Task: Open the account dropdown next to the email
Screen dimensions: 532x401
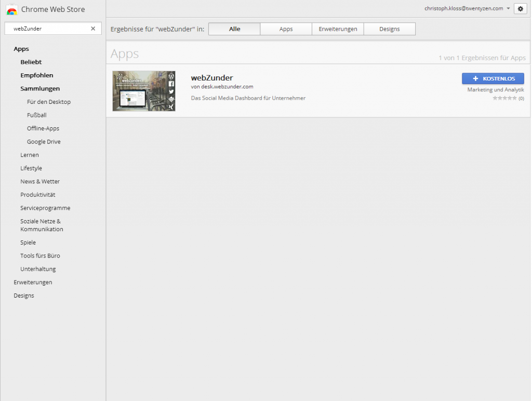Action: [x=508, y=8]
